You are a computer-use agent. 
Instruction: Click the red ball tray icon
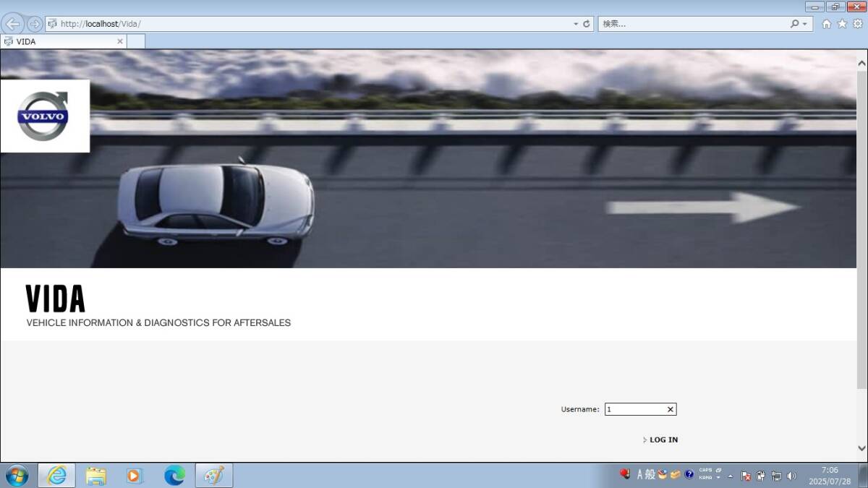(625, 475)
